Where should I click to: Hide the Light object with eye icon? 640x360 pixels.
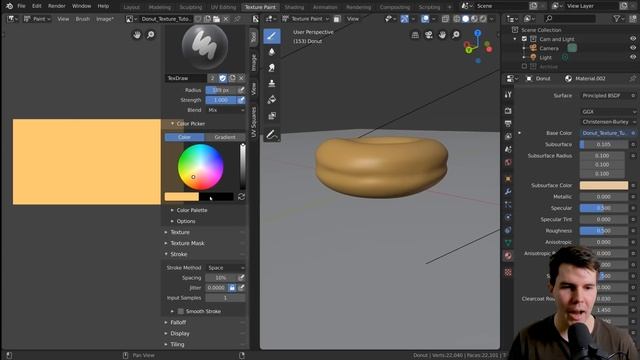pyautogui.click(x=633, y=57)
